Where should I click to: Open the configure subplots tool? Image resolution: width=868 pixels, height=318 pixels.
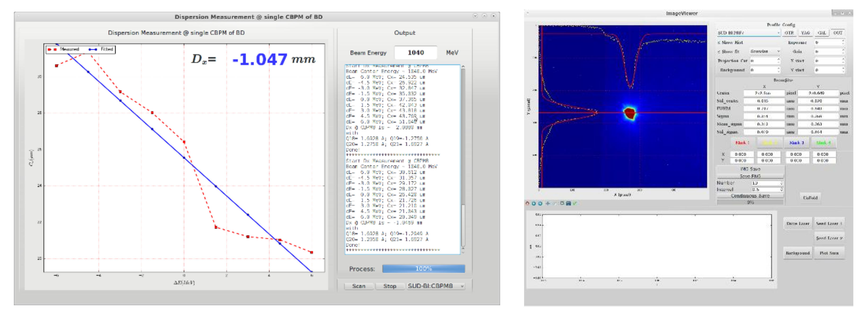point(562,204)
